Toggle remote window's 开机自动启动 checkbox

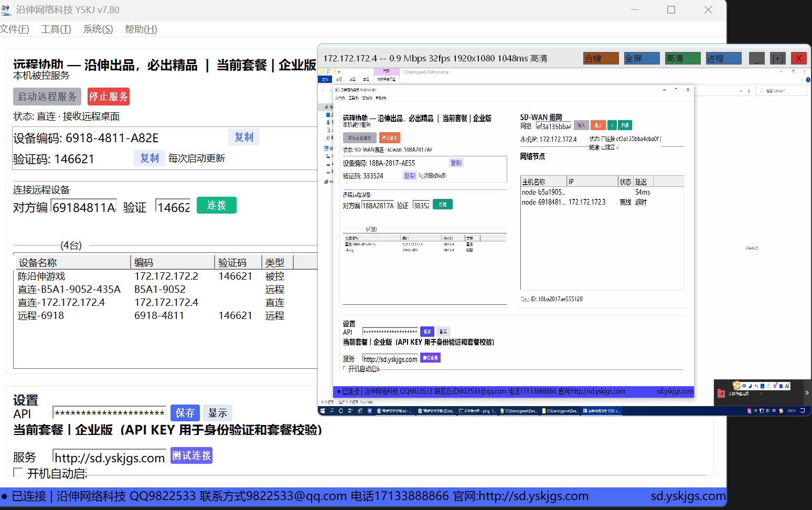coord(345,368)
